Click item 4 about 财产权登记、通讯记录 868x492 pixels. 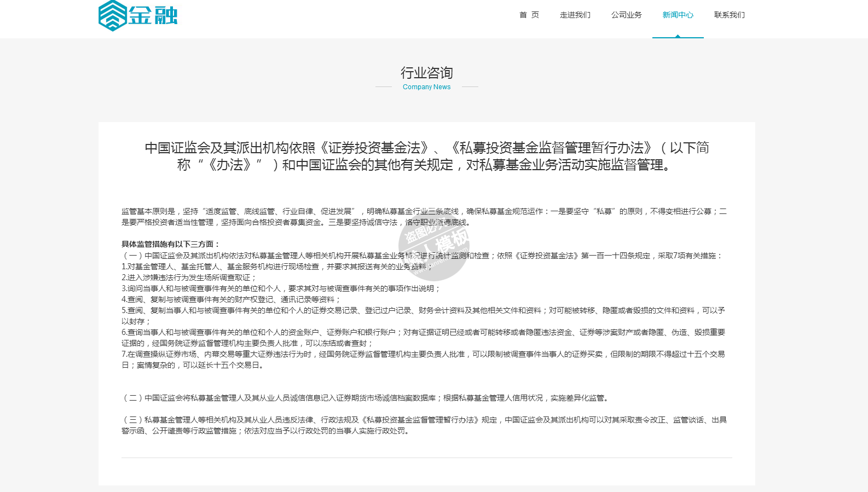coord(231,299)
